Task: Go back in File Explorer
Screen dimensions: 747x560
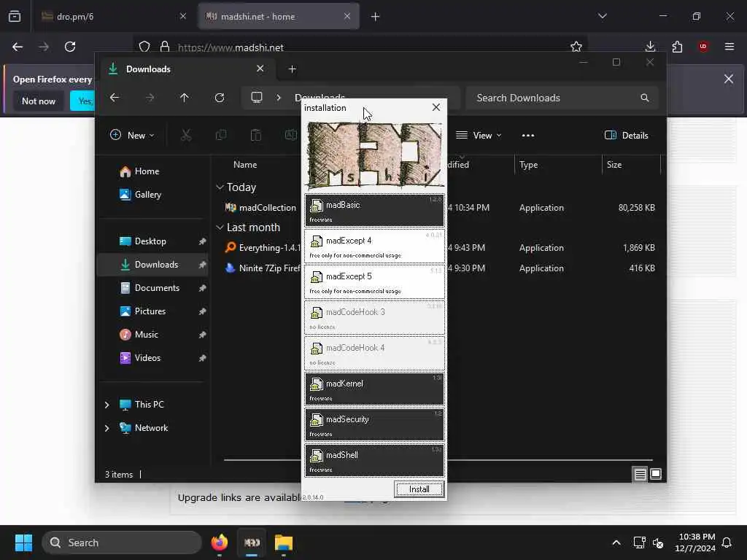Action: (115, 98)
